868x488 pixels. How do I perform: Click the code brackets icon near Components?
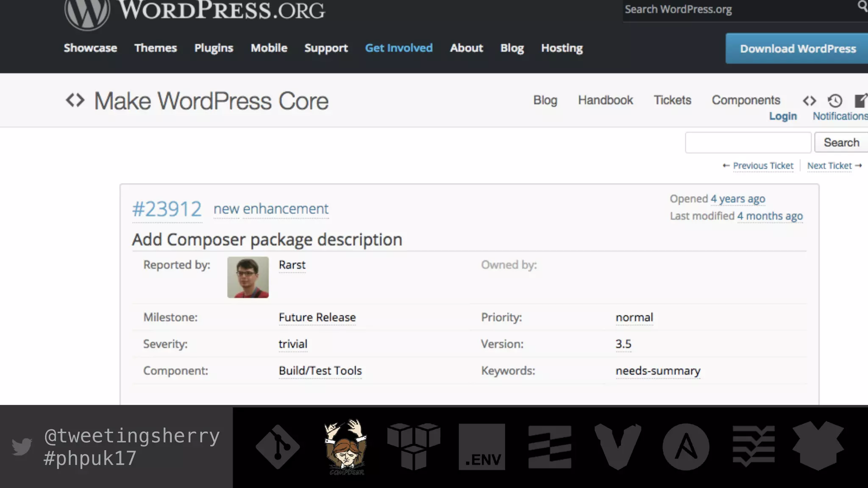coord(809,101)
